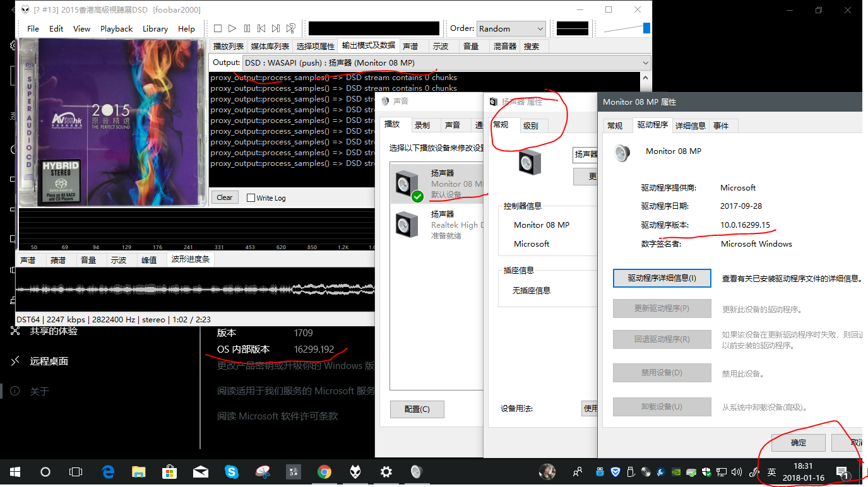Viewport: 868px width, 487px height.
Task: Click the Stop playback button
Action: [218, 28]
